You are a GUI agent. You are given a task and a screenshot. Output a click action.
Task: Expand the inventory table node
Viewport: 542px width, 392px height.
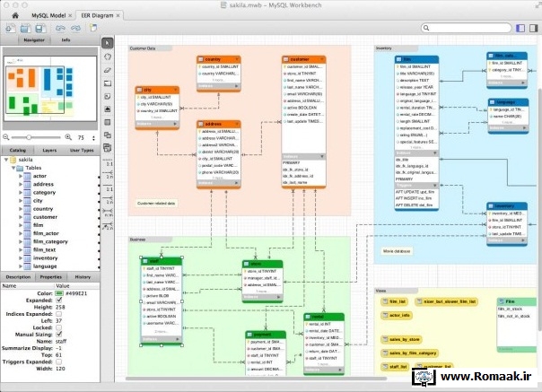[21, 257]
